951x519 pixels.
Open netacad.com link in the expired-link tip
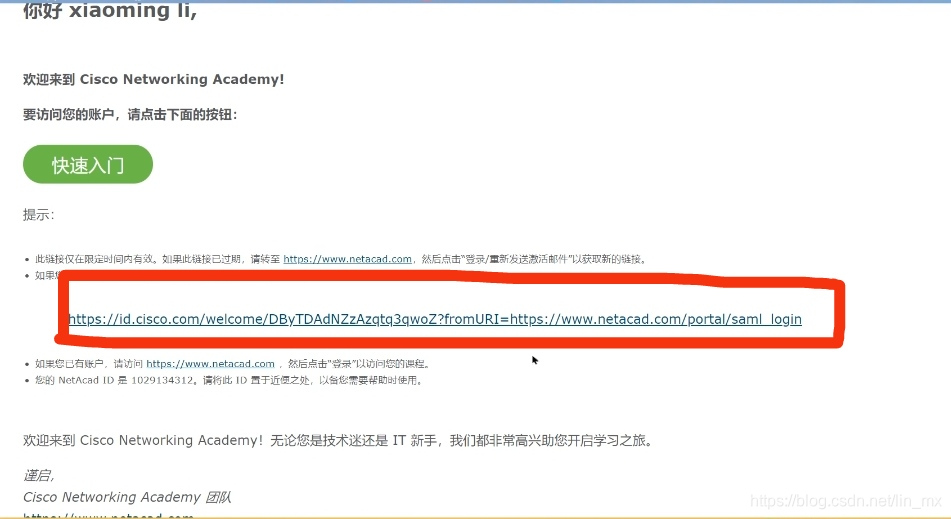(x=348, y=260)
